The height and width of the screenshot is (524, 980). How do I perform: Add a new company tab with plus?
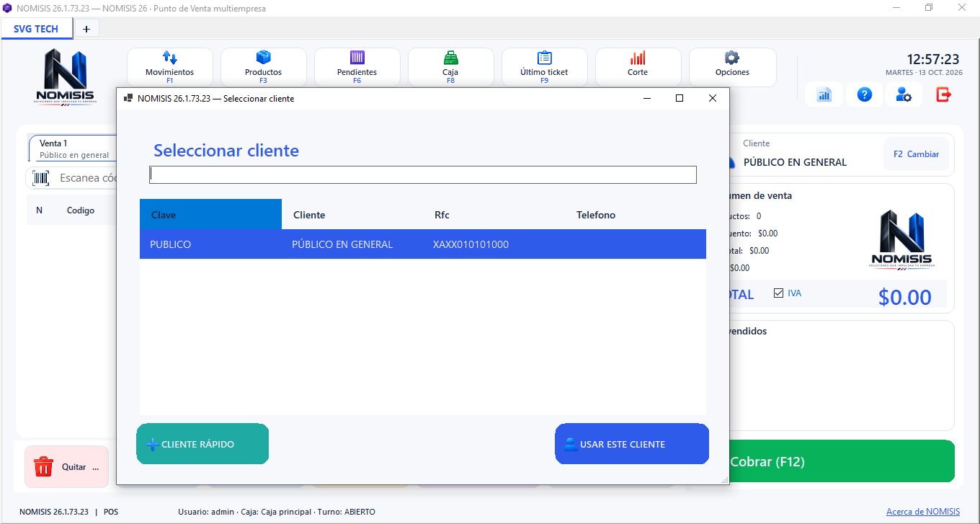[x=86, y=29]
